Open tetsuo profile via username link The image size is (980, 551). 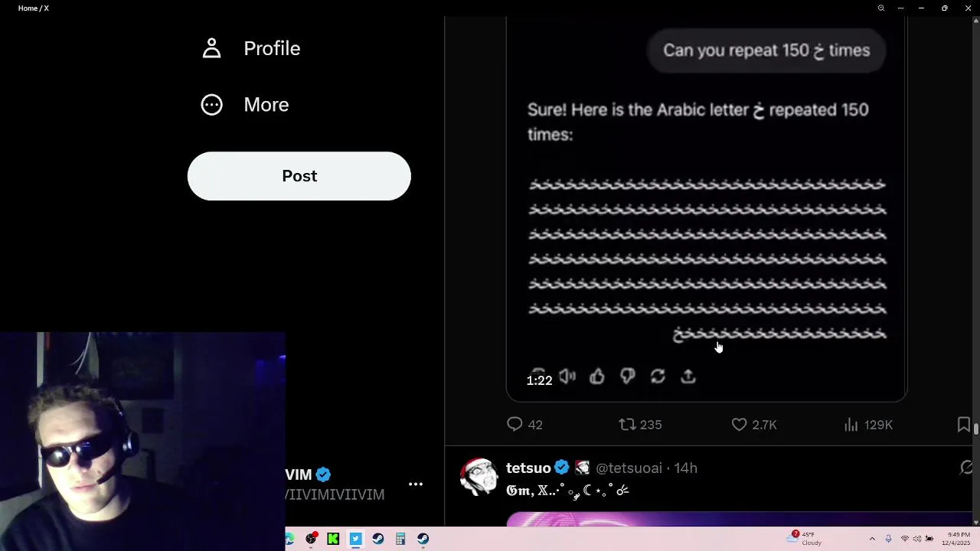(x=629, y=468)
